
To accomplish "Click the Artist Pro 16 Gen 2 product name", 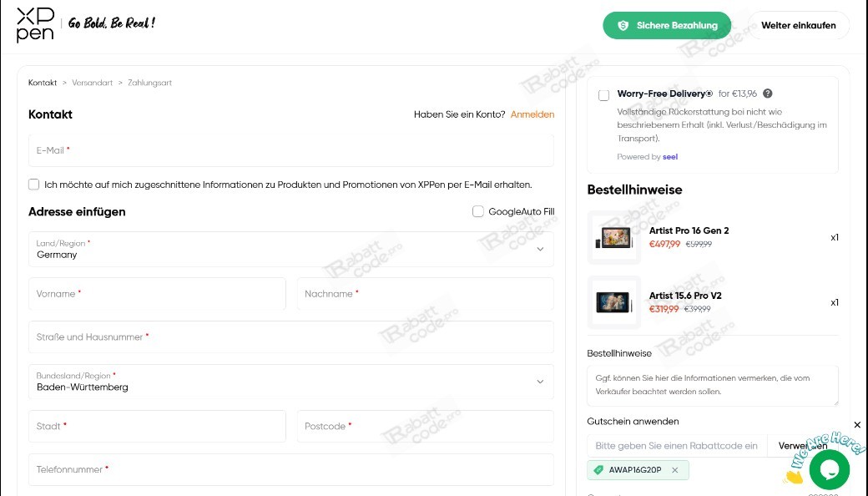I will click(x=689, y=230).
